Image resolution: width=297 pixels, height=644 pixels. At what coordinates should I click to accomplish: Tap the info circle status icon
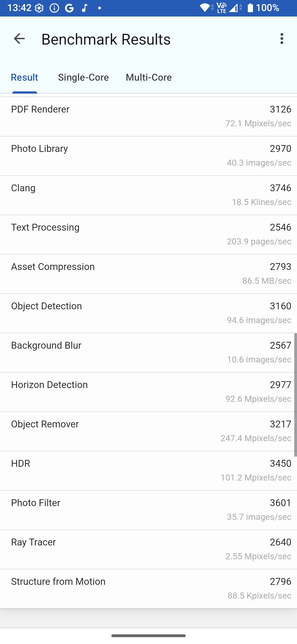point(54,8)
